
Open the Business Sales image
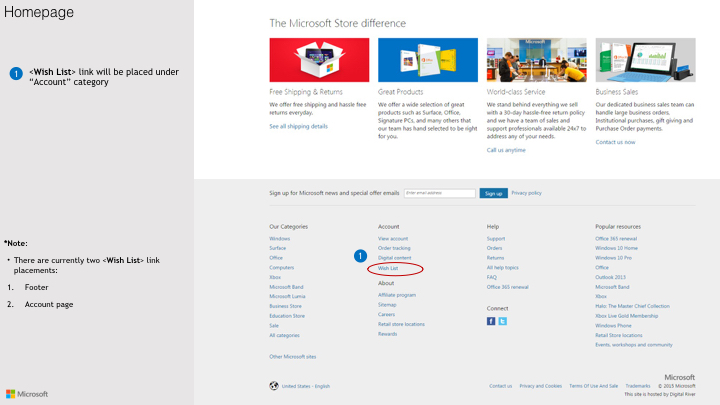(645, 60)
